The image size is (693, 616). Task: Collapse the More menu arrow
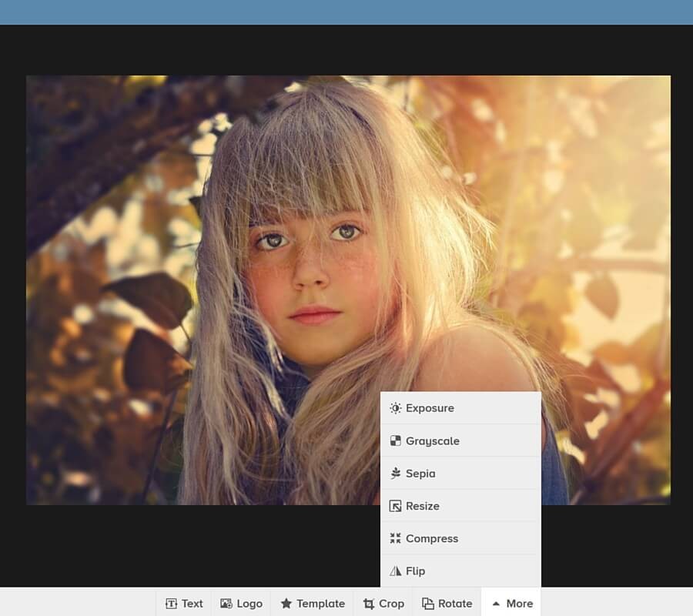pyautogui.click(x=496, y=604)
